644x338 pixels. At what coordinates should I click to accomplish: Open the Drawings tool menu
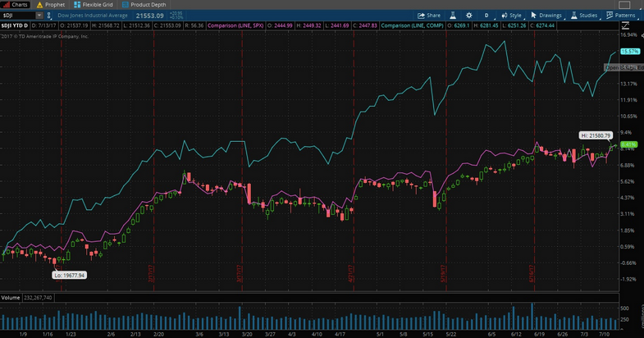point(546,16)
